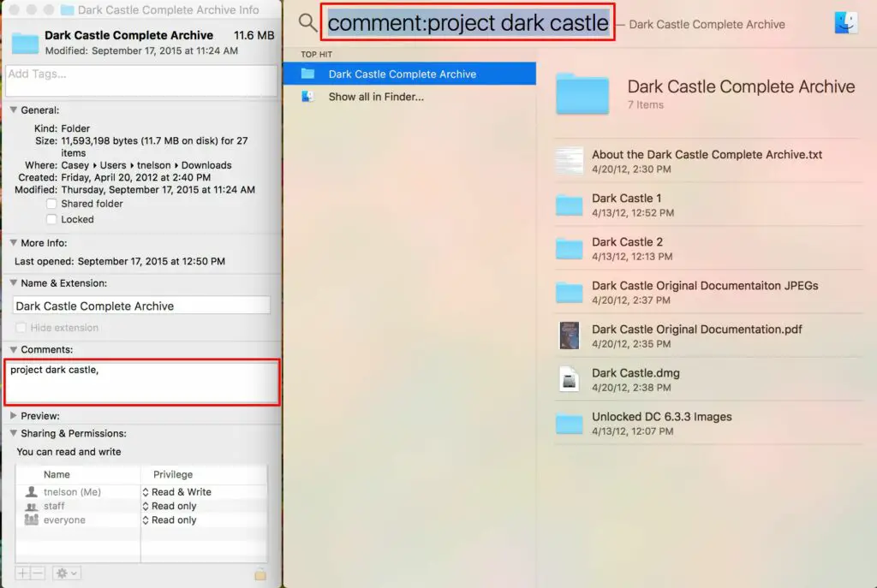The width and height of the screenshot is (877, 588).
Task: Click the Unlocked DC 6.3.3 Images folder icon
Action: (570, 424)
